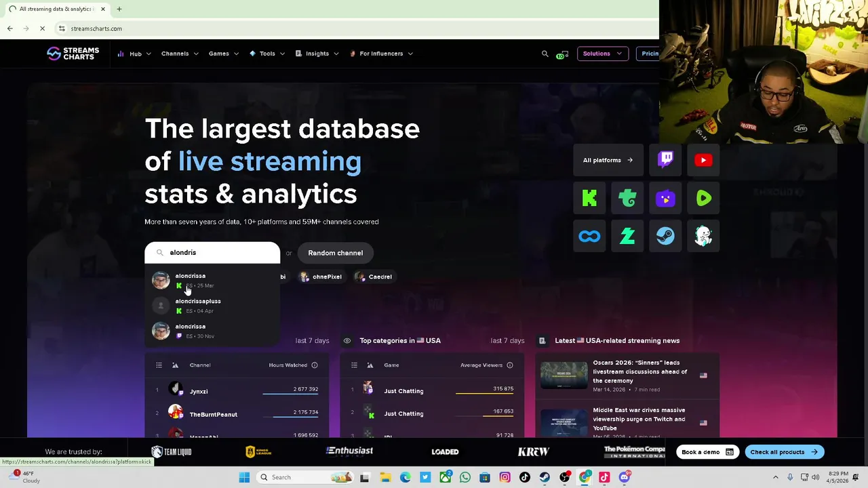Open the Rumble green play platform tile
Screen dimensions: 868x488
click(703, 198)
